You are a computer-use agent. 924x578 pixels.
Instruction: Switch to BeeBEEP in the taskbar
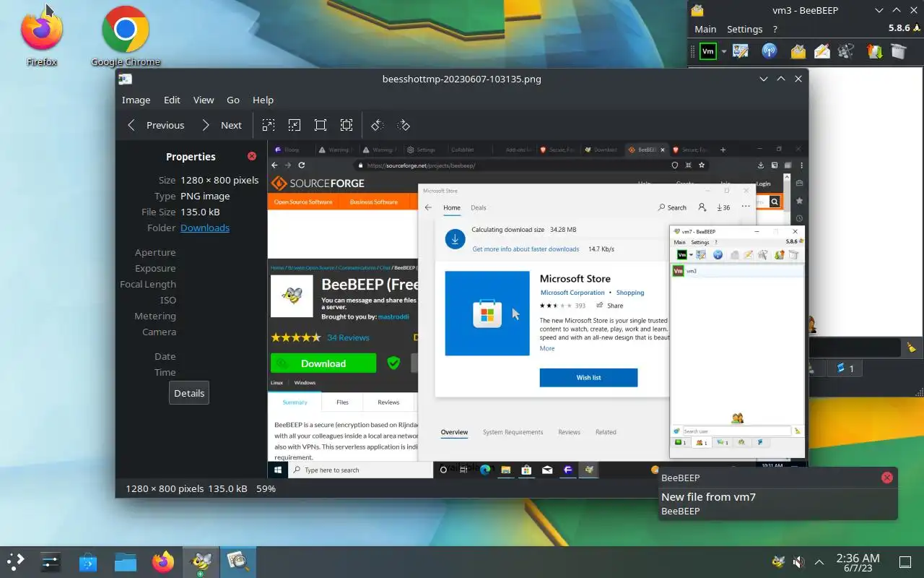click(x=200, y=561)
